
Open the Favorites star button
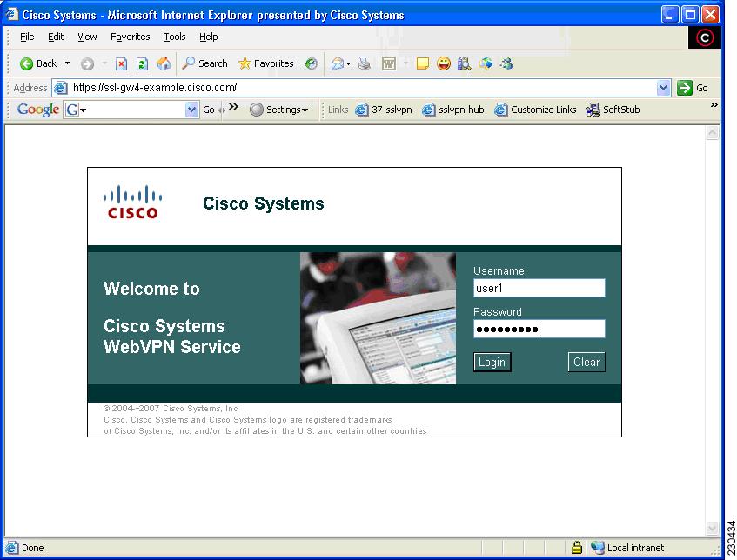pyautogui.click(x=266, y=63)
